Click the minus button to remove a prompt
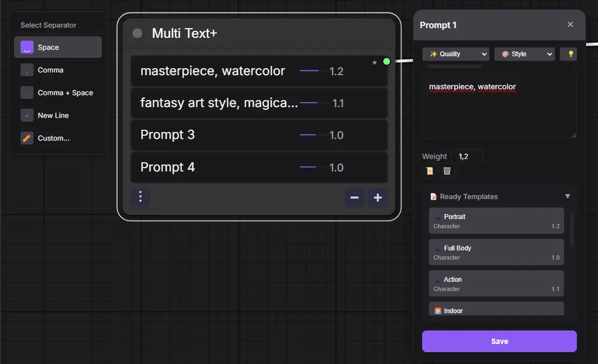Screen dimensions: 598x364 (354, 197)
